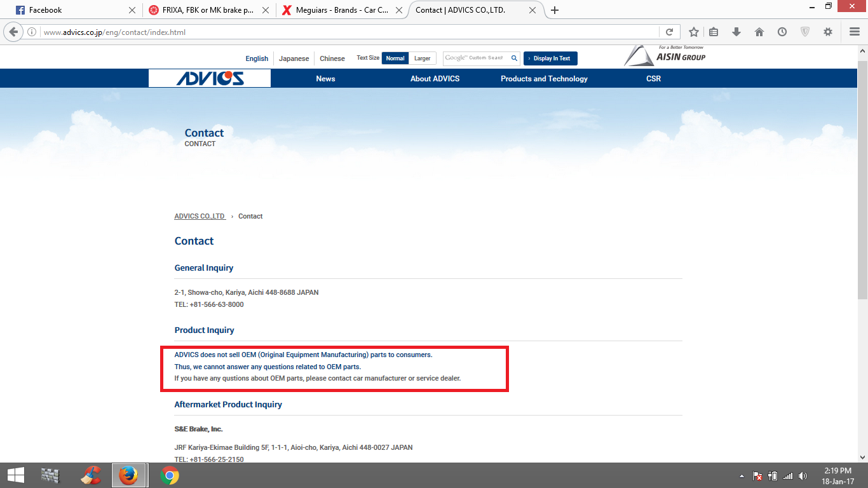
Task: Select English language link
Action: click(x=257, y=58)
